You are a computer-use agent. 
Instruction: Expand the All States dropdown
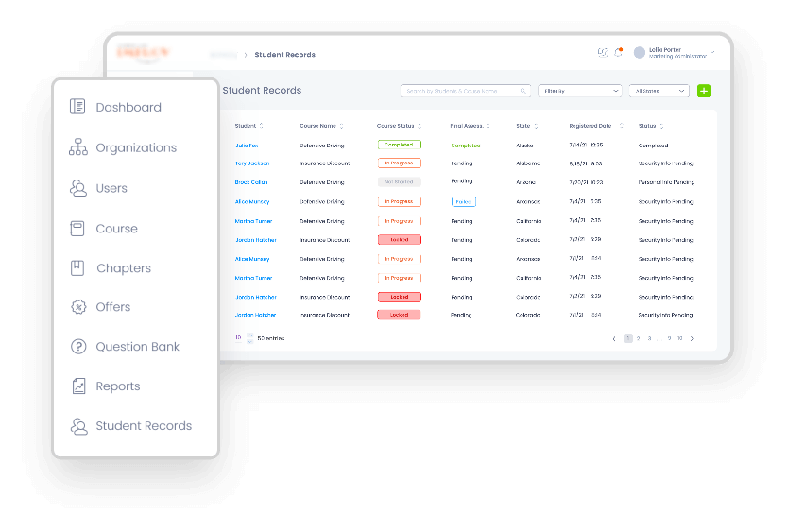click(659, 91)
